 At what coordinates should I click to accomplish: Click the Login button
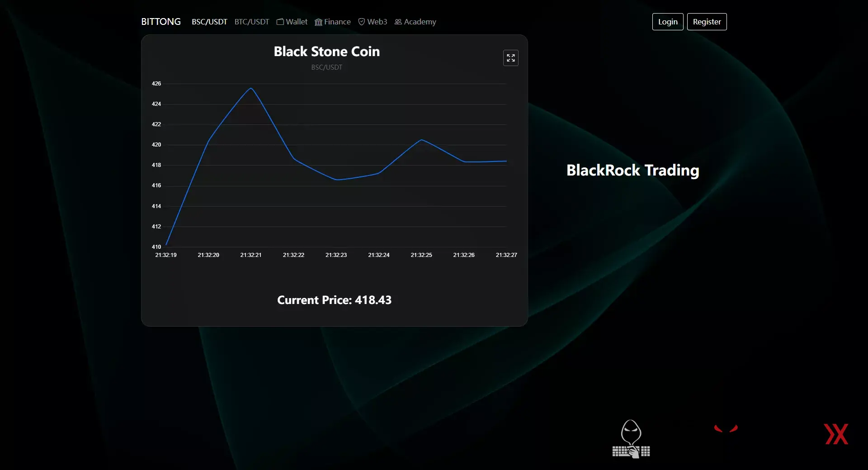pos(668,22)
